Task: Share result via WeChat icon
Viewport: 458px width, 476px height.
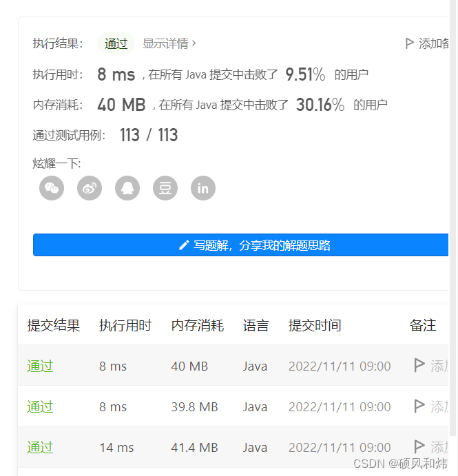Action: [x=52, y=188]
